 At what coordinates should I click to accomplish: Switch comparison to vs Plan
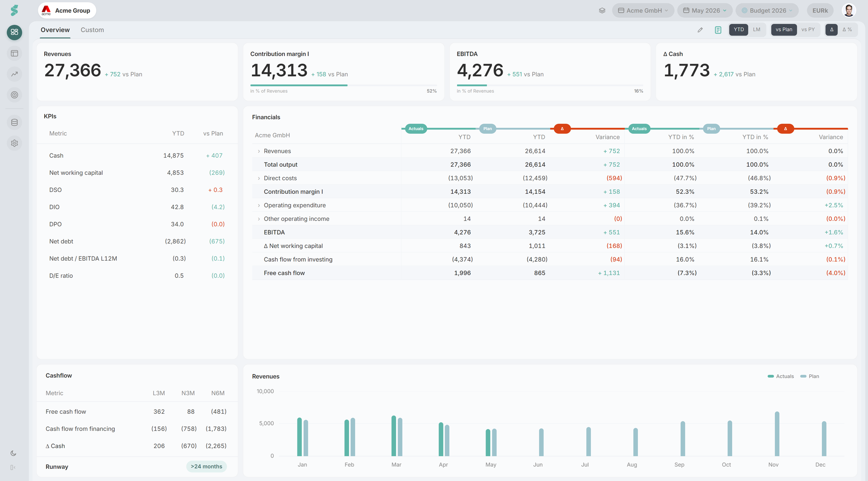tap(784, 30)
